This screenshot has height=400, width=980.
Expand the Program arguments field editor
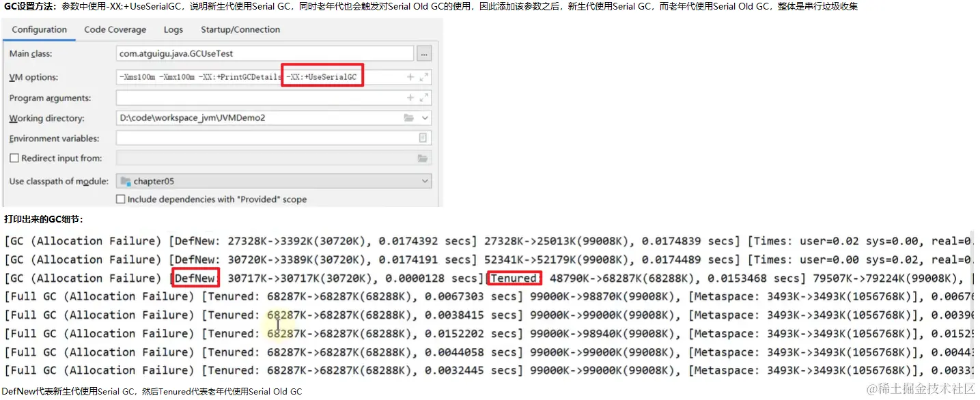coord(424,98)
